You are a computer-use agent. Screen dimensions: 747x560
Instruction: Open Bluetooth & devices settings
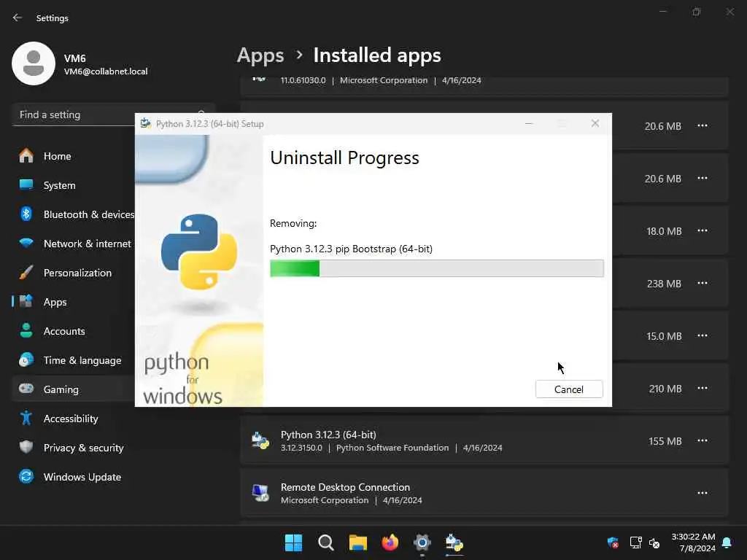point(73,214)
